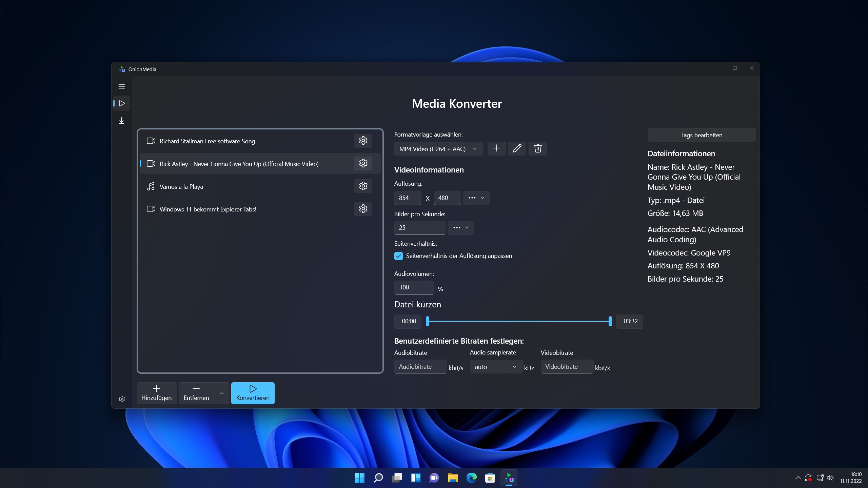Open app settings gear in the sidebar

122,399
